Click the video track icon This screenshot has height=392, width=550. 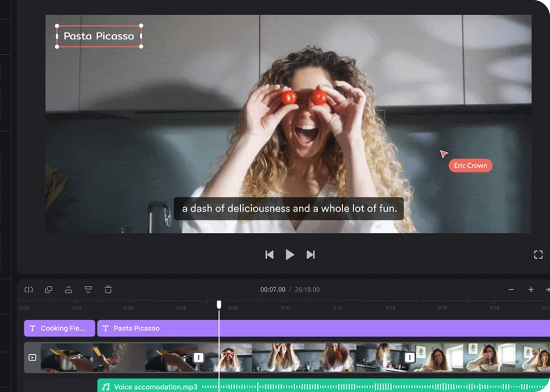pyautogui.click(x=32, y=358)
